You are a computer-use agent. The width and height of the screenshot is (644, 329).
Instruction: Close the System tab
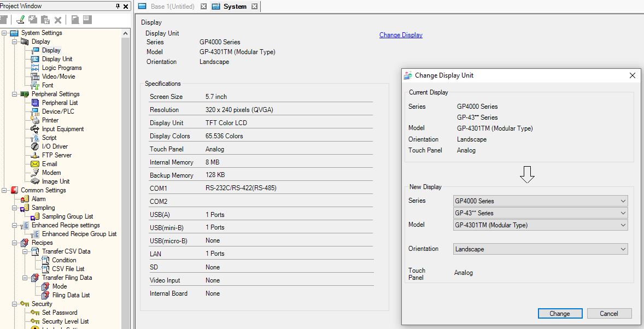[x=254, y=7]
